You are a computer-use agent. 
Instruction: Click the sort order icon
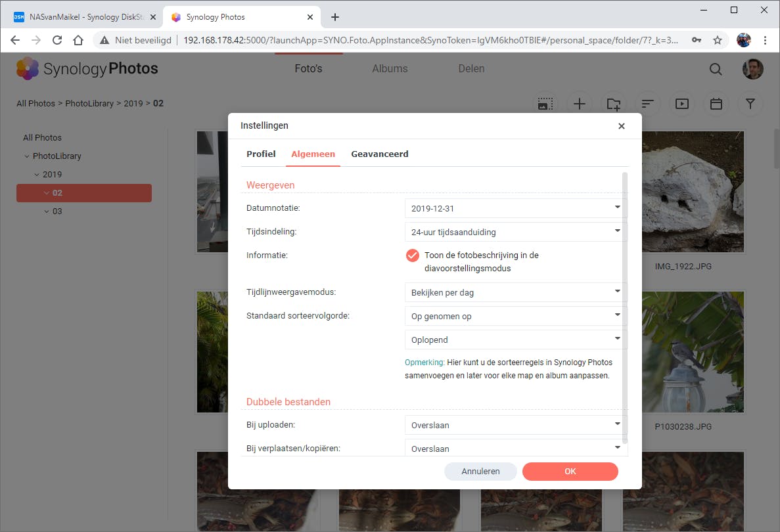647,104
